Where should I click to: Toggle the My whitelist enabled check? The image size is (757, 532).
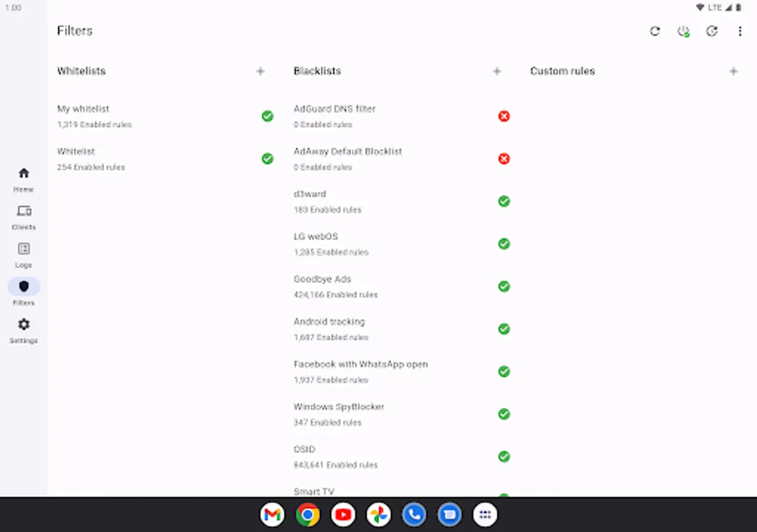[x=267, y=116]
